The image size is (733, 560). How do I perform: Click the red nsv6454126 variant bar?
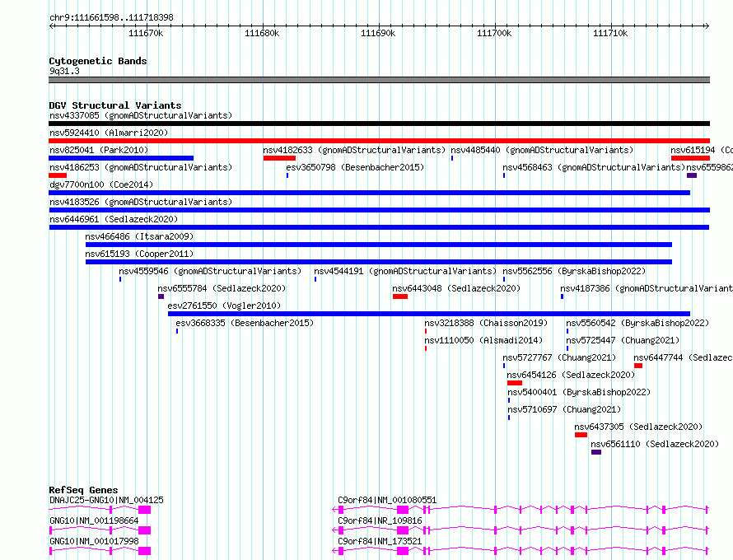pos(515,383)
